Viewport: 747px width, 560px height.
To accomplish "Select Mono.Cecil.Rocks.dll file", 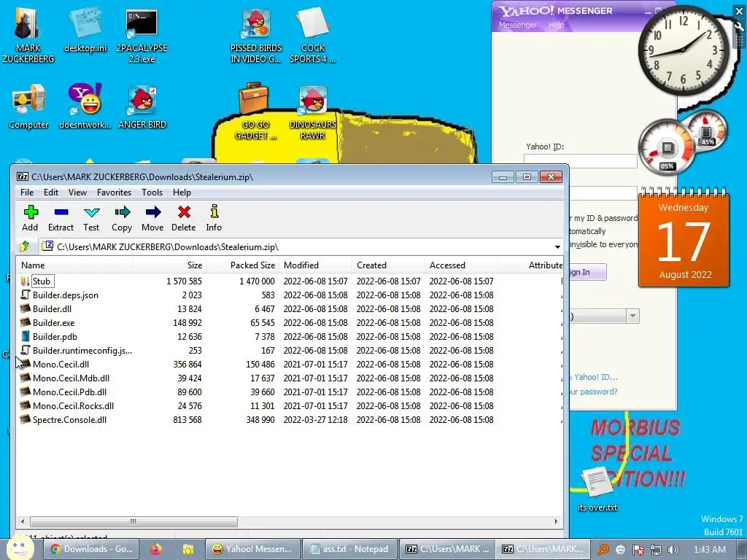I will click(290, 405).
